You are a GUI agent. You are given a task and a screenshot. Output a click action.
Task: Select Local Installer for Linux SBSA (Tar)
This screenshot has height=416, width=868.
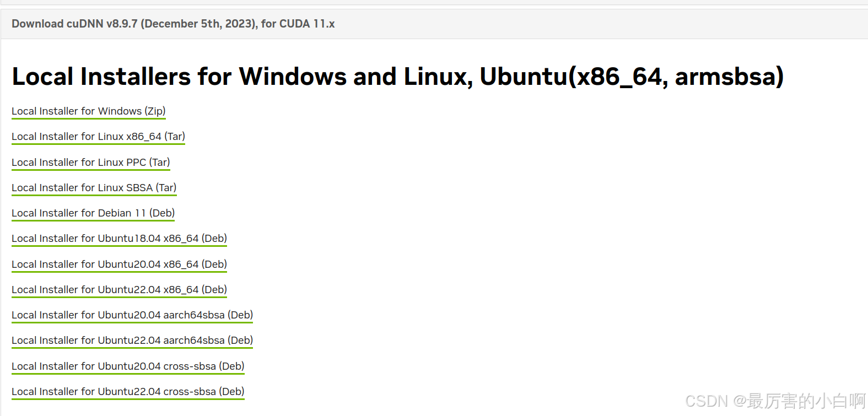[94, 188]
